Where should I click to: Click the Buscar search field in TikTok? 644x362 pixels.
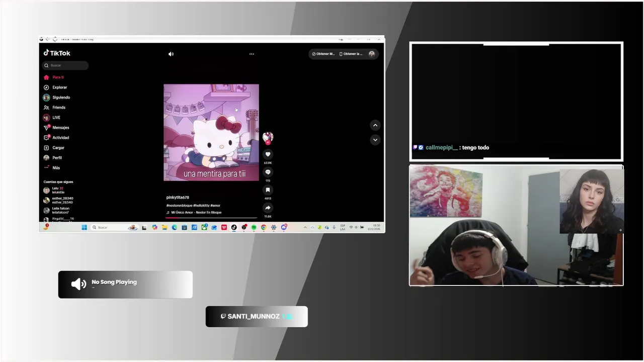pos(65,65)
